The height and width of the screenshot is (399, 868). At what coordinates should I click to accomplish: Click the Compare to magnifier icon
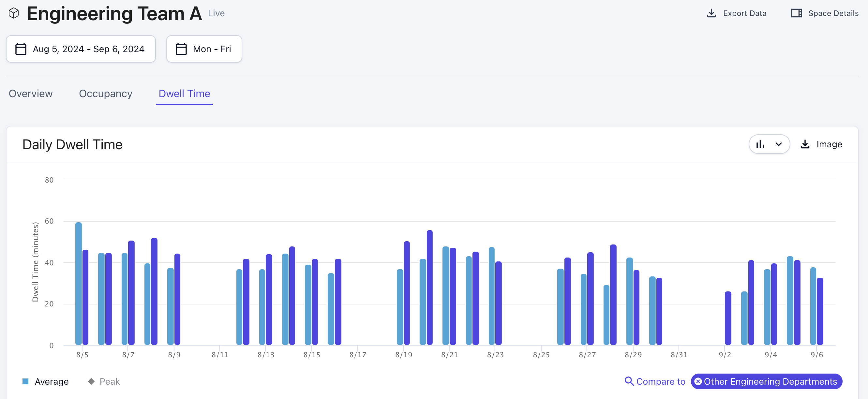[x=629, y=381]
